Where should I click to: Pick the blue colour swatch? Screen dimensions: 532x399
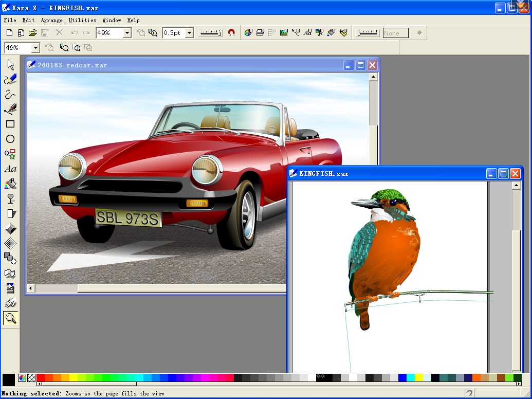172,377
